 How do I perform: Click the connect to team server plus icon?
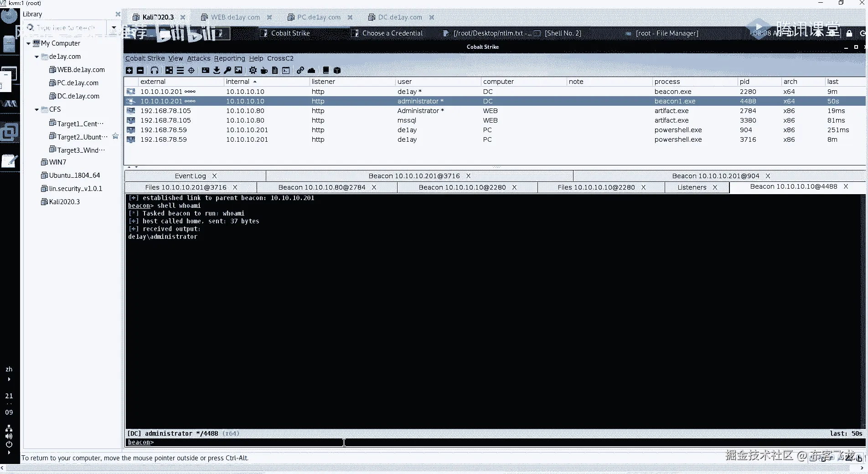point(129,70)
